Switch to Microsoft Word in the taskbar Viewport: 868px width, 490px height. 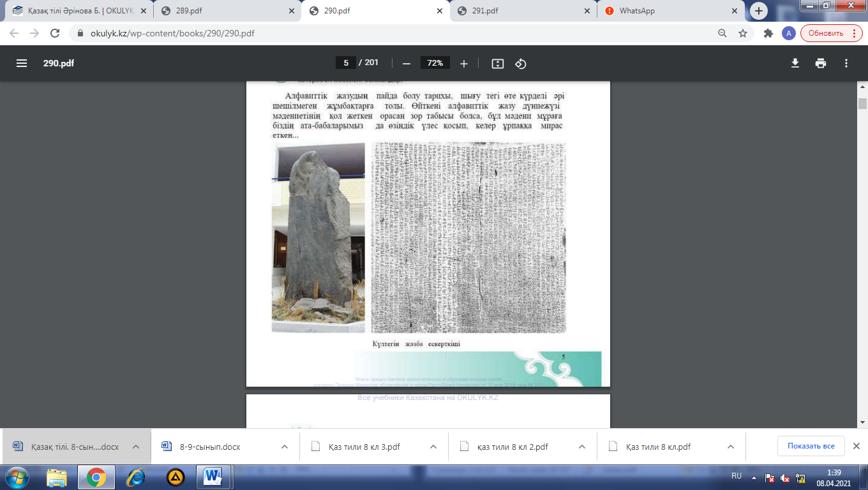212,477
